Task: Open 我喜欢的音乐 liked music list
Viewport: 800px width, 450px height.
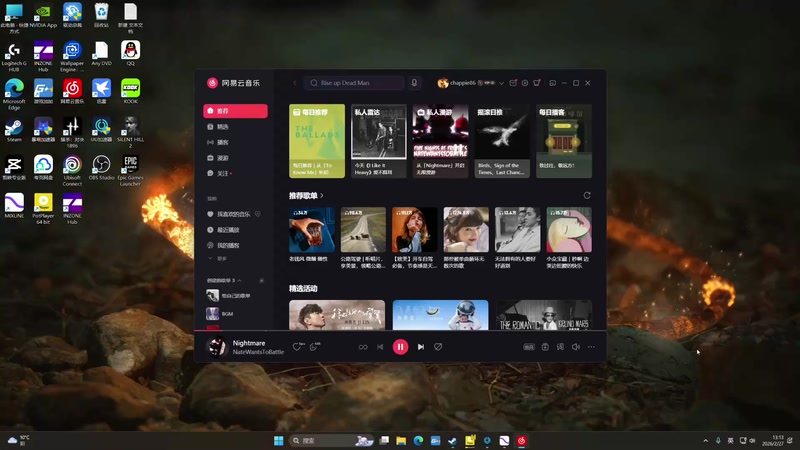Action: point(229,214)
